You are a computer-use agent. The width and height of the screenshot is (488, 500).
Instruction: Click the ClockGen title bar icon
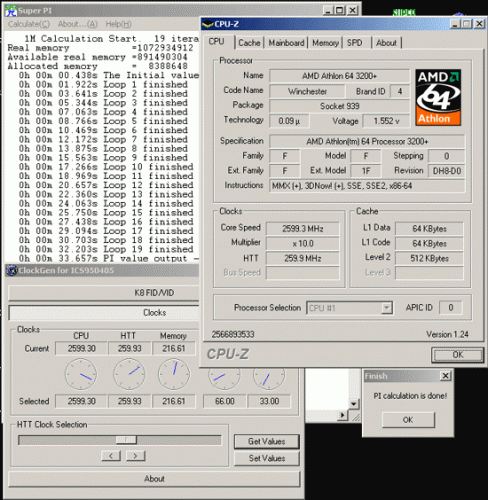coord(12,270)
